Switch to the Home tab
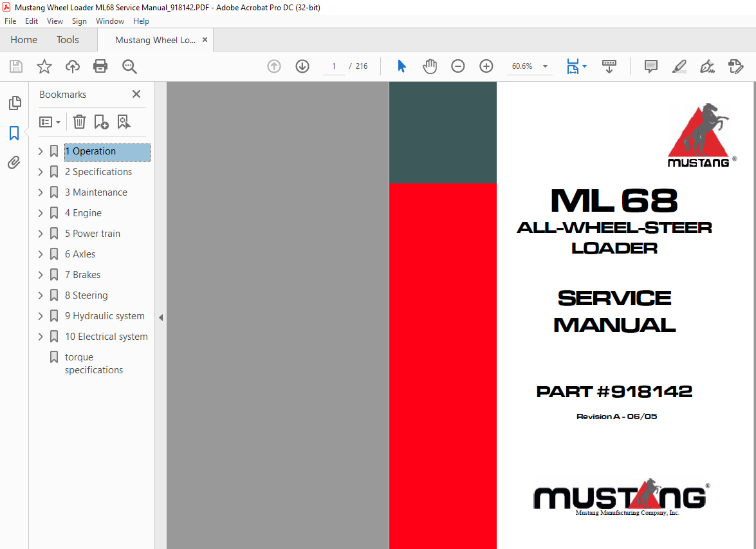Viewport: 756px width, 549px height. point(24,39)
